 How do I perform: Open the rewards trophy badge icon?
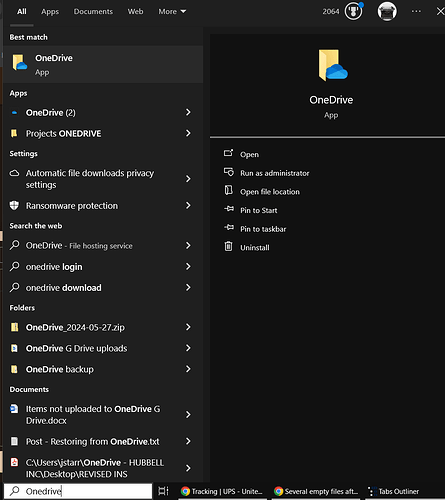click(x=353, y=11)
